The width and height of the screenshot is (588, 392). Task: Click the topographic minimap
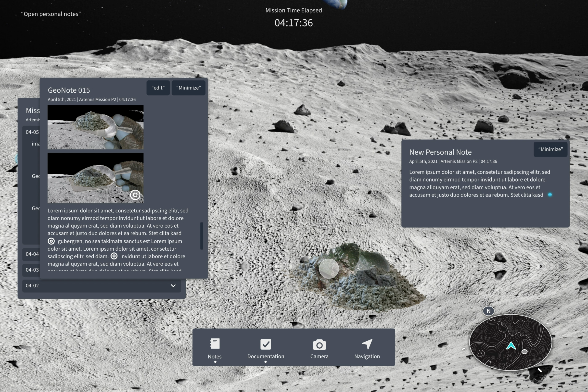pos(511,342)
